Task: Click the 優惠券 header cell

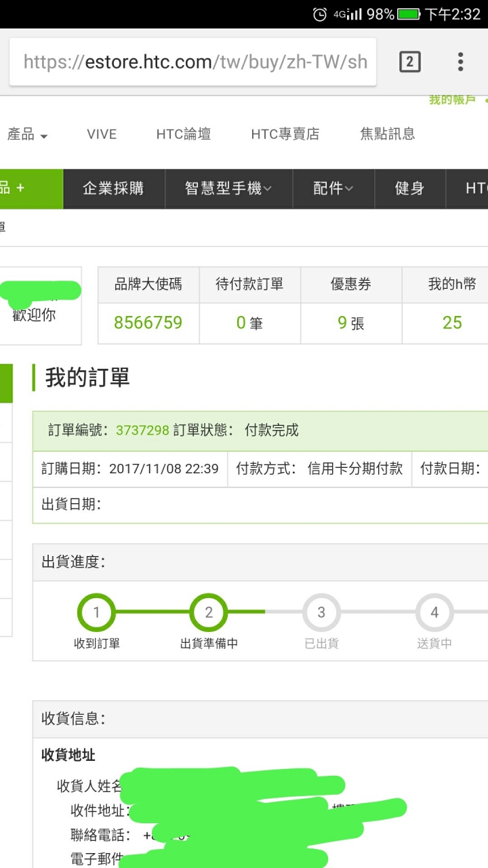Action: click(351, 285)
